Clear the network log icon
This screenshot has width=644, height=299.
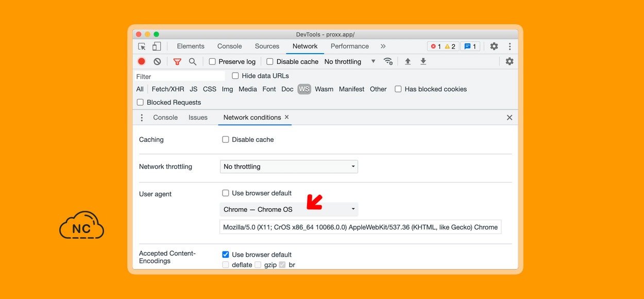coord(157,61)
